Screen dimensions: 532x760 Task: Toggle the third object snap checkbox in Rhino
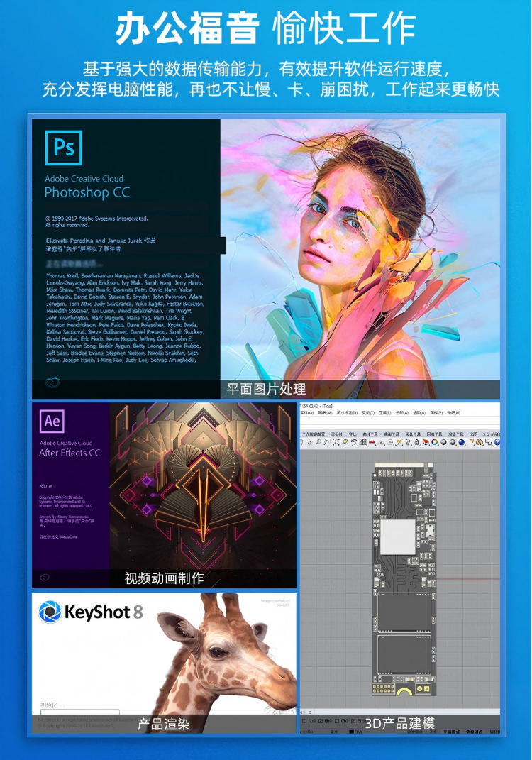[337, 721]
